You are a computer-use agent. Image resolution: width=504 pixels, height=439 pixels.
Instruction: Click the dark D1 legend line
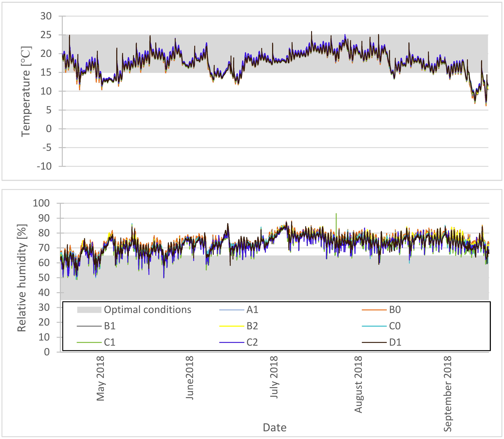pos(374,342)
